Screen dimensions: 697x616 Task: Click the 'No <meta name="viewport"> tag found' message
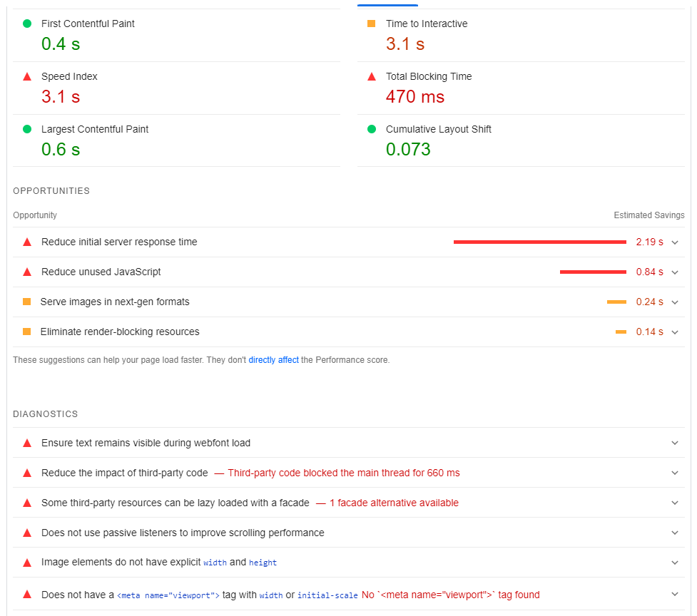pyautogui.click(x=450, y=595)
